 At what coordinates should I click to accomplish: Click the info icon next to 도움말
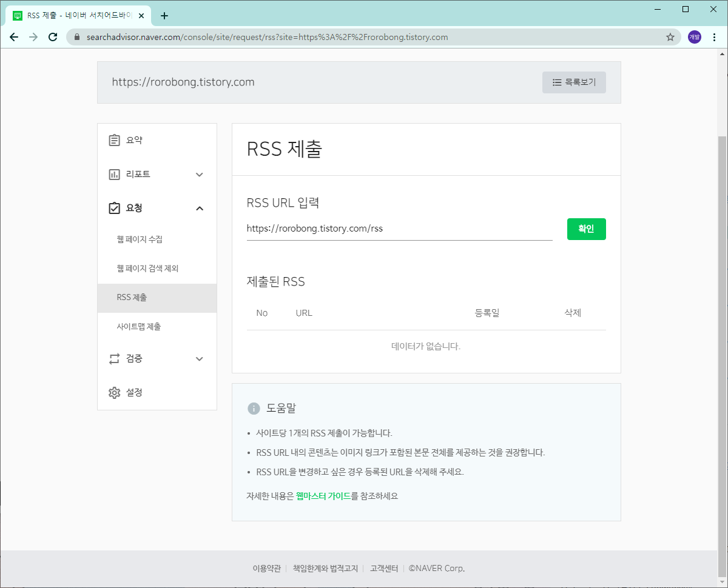pyautogui.click(x=254, y=409)
